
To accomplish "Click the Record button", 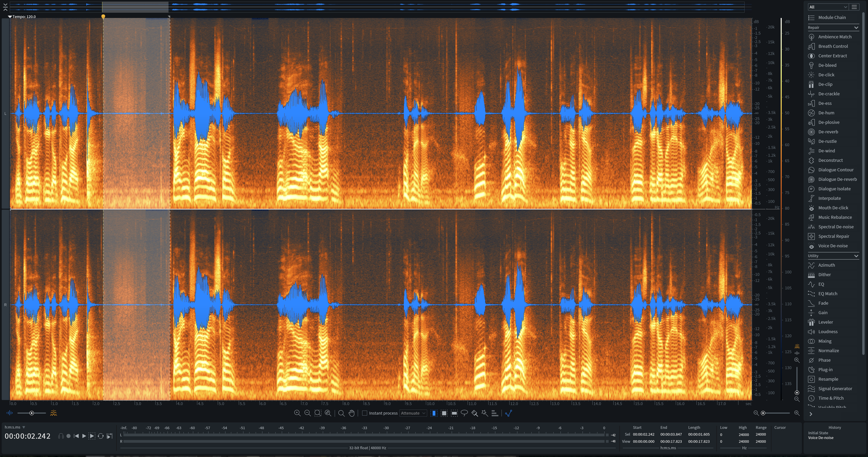I will (x=68, y=436).
